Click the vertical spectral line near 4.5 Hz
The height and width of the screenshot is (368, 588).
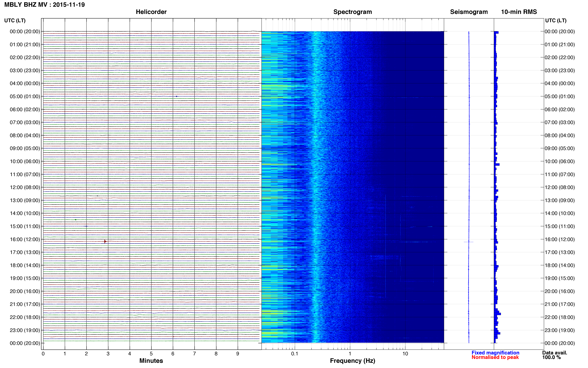click(x=386, y=246)
